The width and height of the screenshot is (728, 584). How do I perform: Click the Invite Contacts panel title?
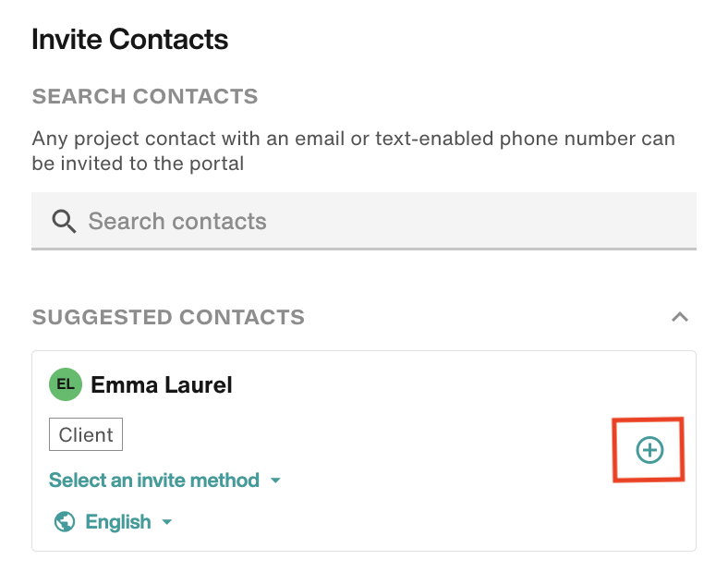[x=130, y=39]
